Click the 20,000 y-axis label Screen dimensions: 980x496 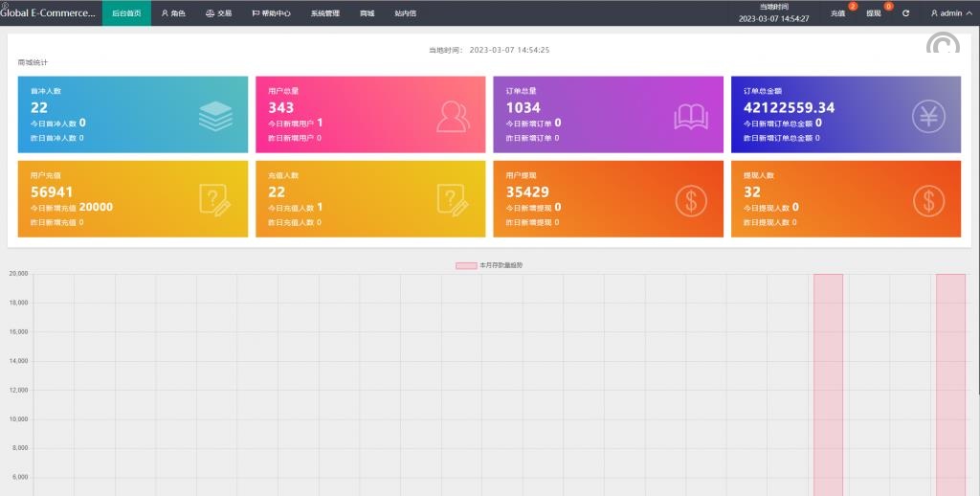pyautogui.click(x=18, y=273)
